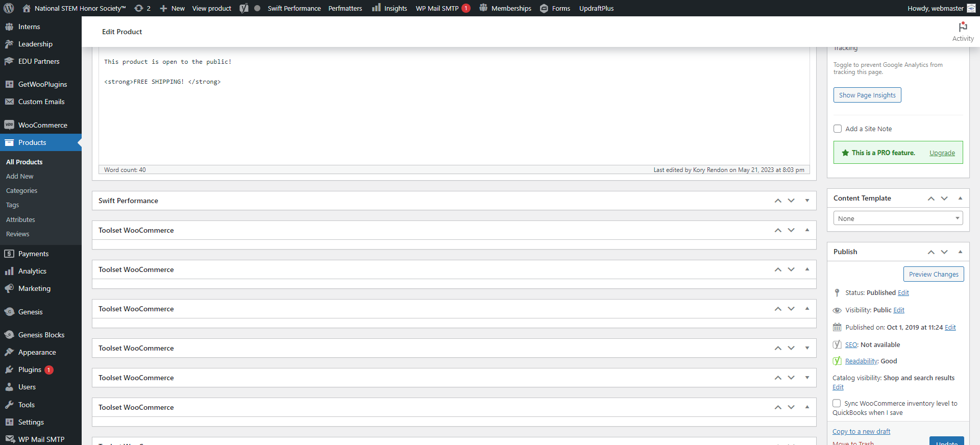This screenshot has width=980, height=445.
Task: Click the Payments dollar icon
Action: click(9, 254)
